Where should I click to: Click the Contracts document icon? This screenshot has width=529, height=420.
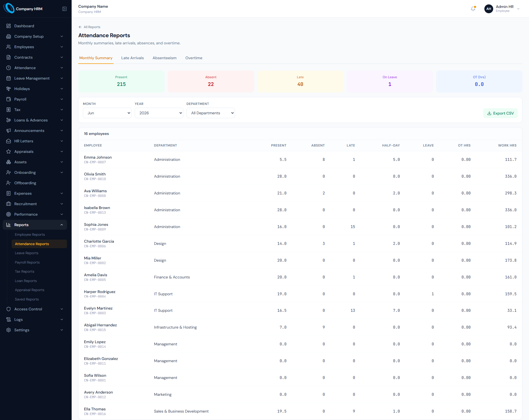click(x=9, y=57)
